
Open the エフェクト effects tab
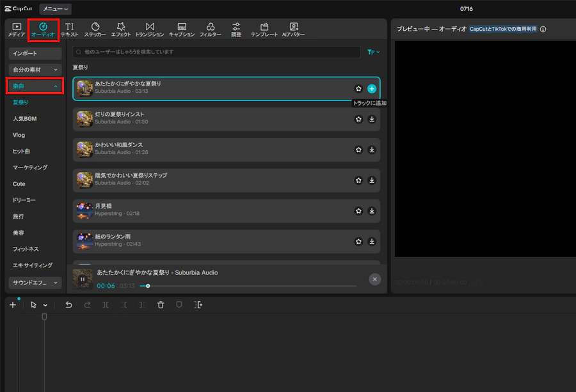(x=121, y=29)
